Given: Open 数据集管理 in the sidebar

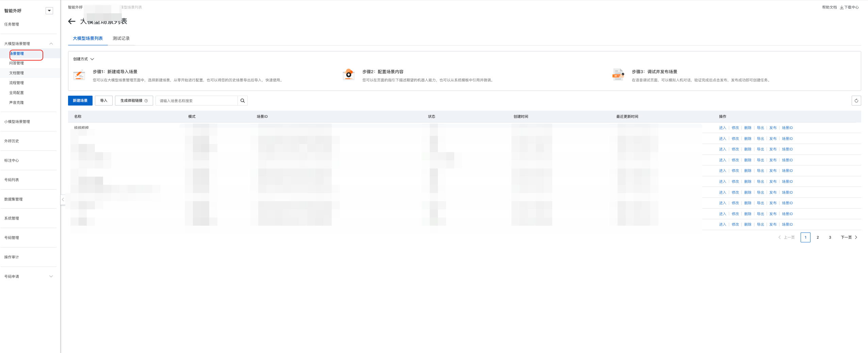Looking at the screenshot, I should tap(13, 199).
